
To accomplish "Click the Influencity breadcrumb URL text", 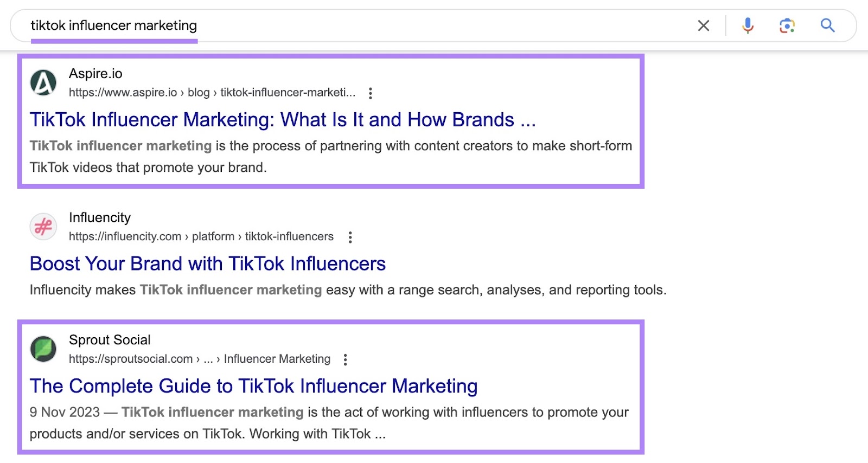I will click(x=201, y=236).
